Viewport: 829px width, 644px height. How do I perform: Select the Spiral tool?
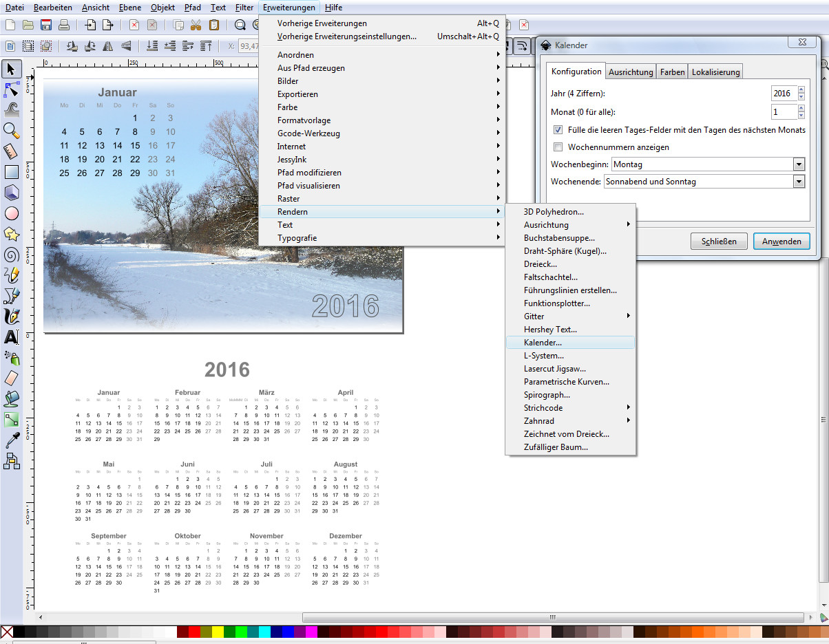click(11, 254)
